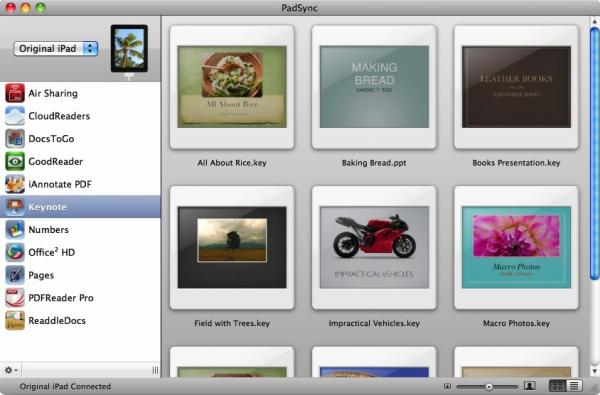The width and height of the screenshot is (600, 395).
Task: Select Numbers label in sidebar
Action: [48, 230]
